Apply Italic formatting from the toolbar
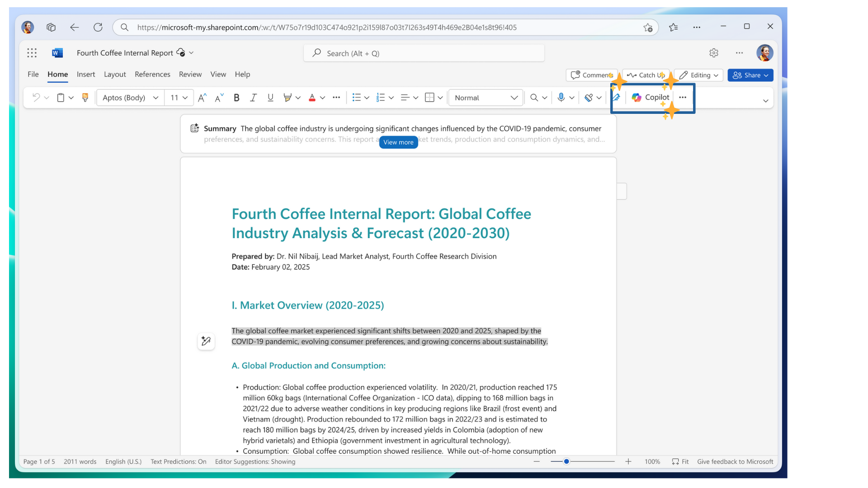The height and width of the screenshot is (488, 868). [253, 98]
